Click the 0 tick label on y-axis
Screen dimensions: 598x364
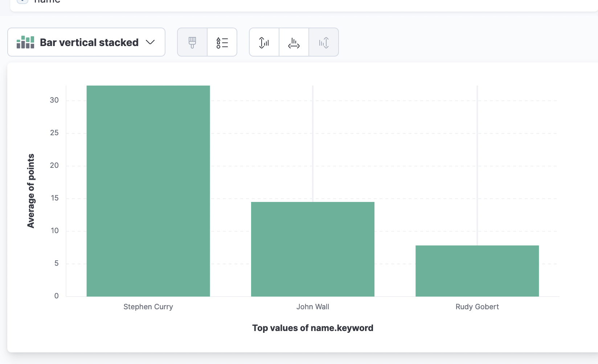coord(57,296)
